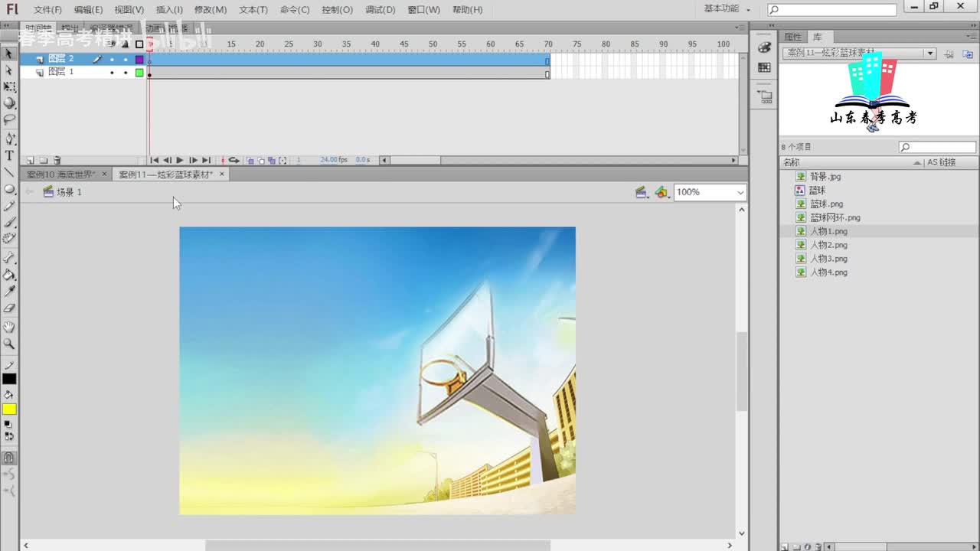Viewport: 980px width, 551px height.
Task: Open the library panel options menu
Action: 972,37
